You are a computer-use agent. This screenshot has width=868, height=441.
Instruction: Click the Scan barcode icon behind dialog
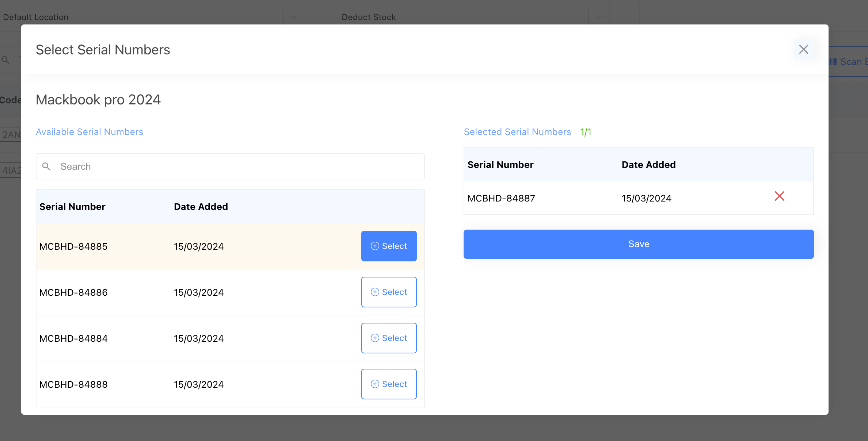tap(833, 62)
